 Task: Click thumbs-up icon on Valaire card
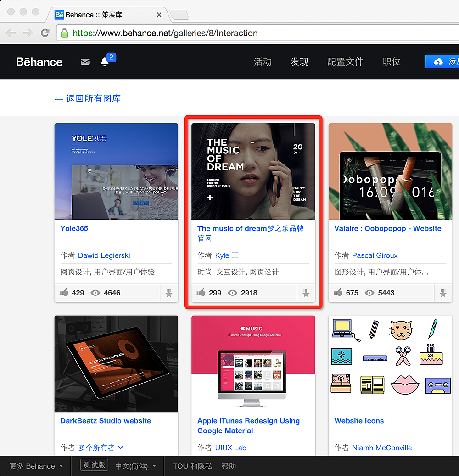point(338,292)
